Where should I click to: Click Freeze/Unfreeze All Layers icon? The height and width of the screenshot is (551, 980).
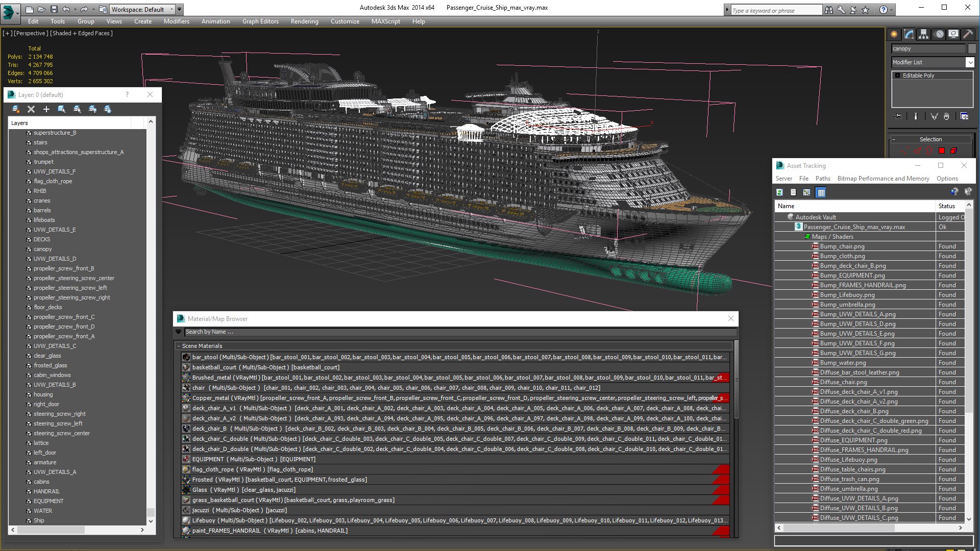tap(108, 109)
